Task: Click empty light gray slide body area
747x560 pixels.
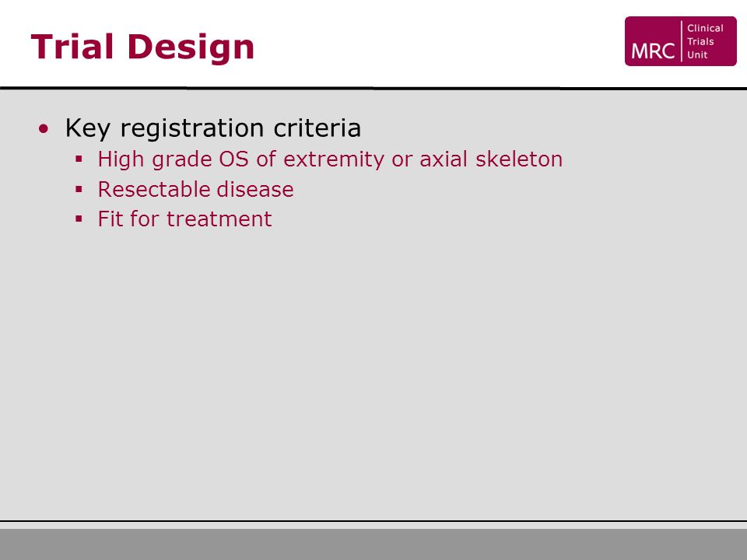Action: click(373, 372)
